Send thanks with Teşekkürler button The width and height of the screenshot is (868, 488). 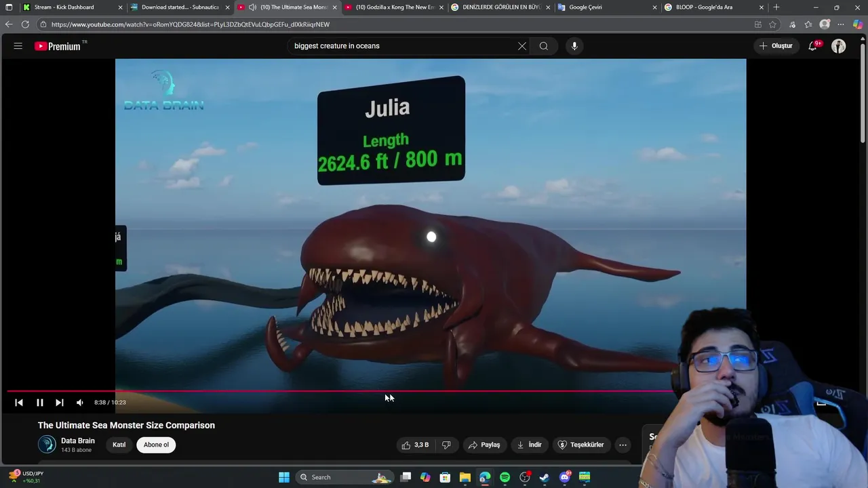tap(580, 445)
